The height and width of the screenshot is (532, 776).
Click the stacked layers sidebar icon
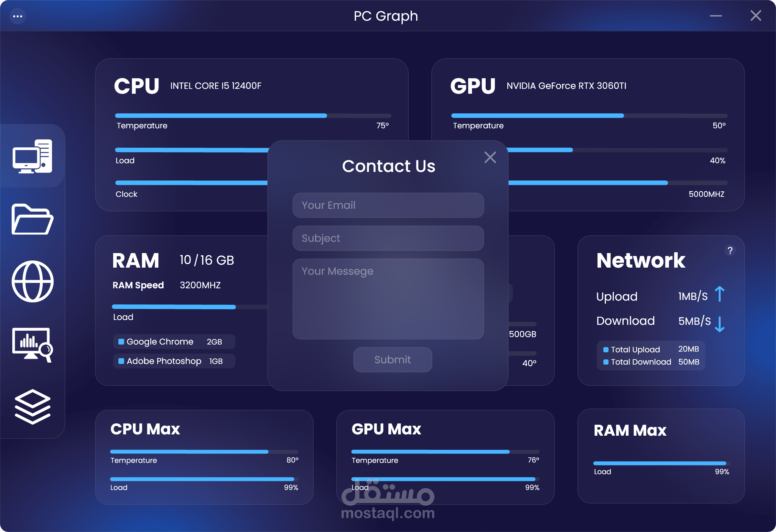pos(32,407)
